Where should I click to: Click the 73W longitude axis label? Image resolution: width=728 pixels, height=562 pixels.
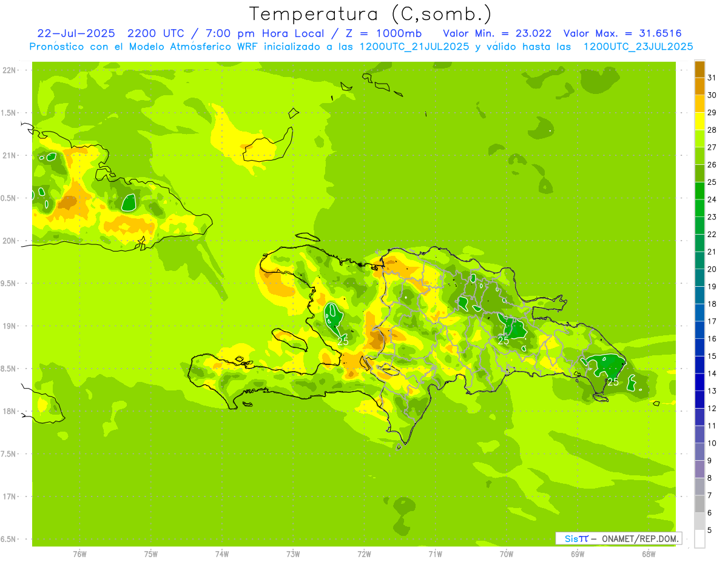click(x=293, y=554)
